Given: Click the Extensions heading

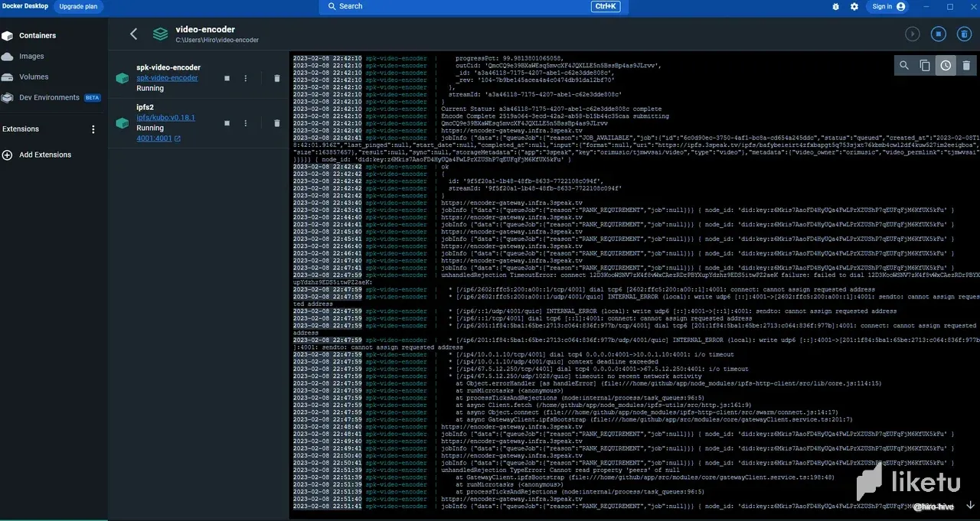Looking at the screenshot, I should tap(21, 129).
